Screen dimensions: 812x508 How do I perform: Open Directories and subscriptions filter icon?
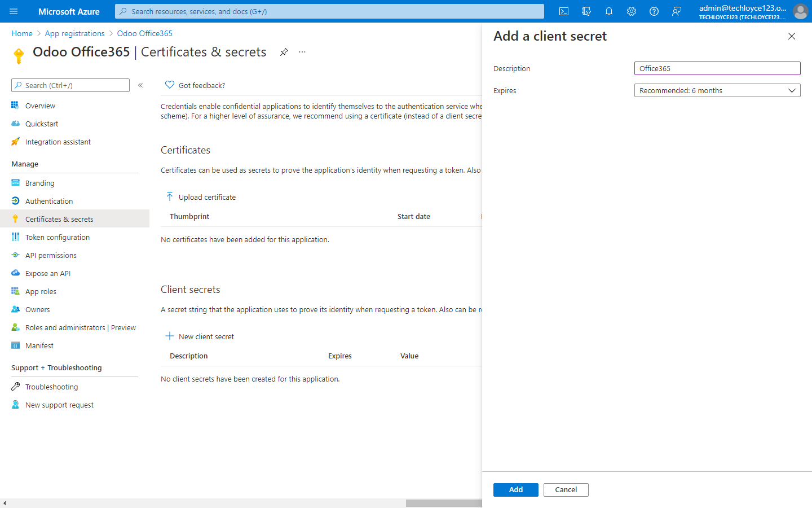(586, 11)
